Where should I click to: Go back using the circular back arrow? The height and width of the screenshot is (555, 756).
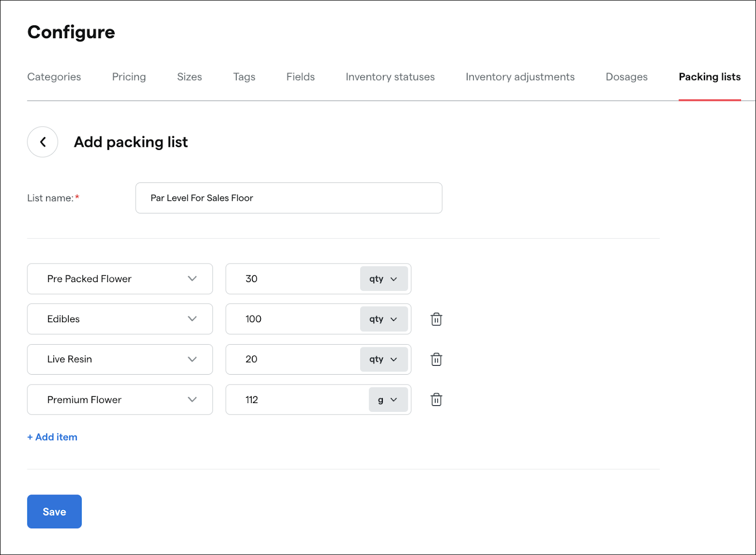(42, 142)
